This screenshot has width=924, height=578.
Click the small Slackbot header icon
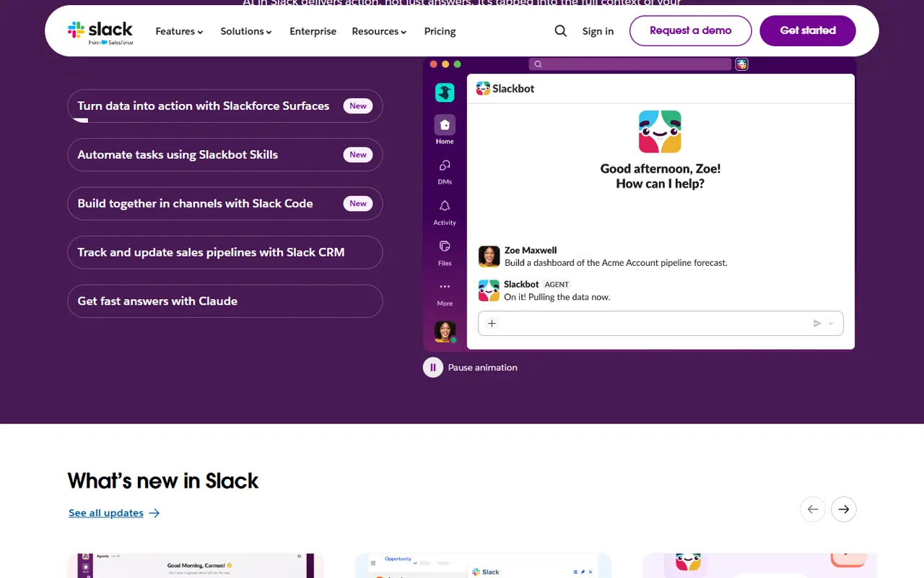point(483,89)
